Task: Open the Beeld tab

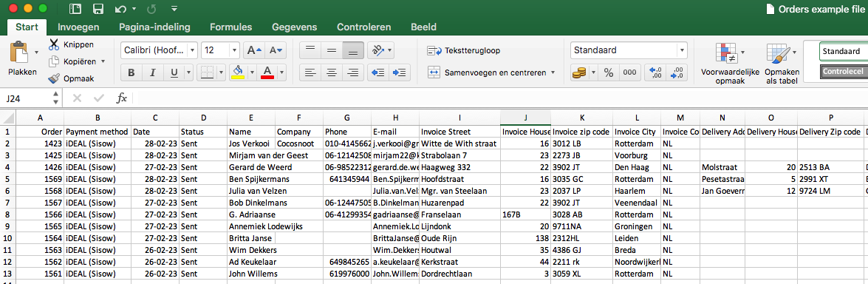Action: 423,27
